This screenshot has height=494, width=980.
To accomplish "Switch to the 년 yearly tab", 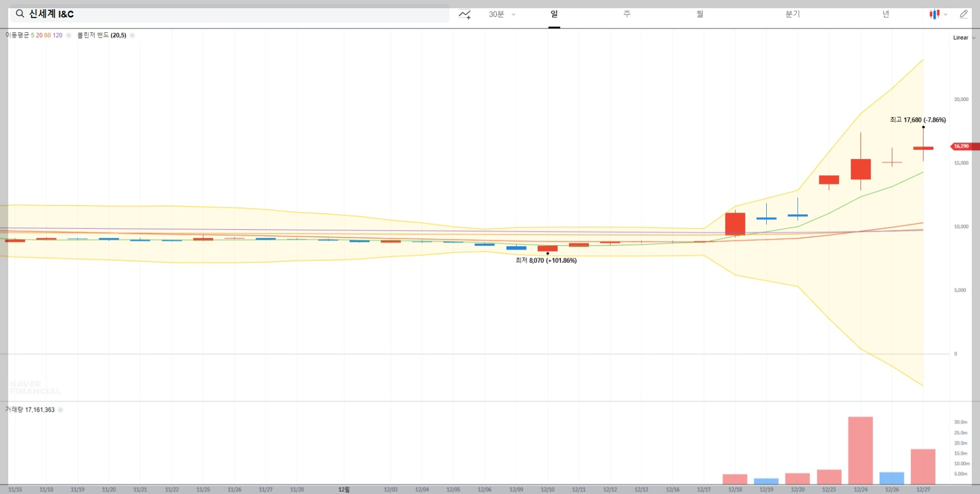I will pyautogui.click(x=886, y=14).
